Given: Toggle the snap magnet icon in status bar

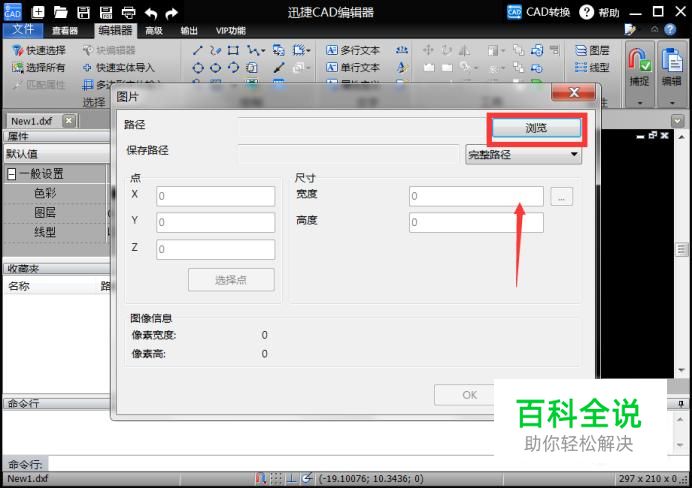Looking at the screenshot, I should [261, 478].
